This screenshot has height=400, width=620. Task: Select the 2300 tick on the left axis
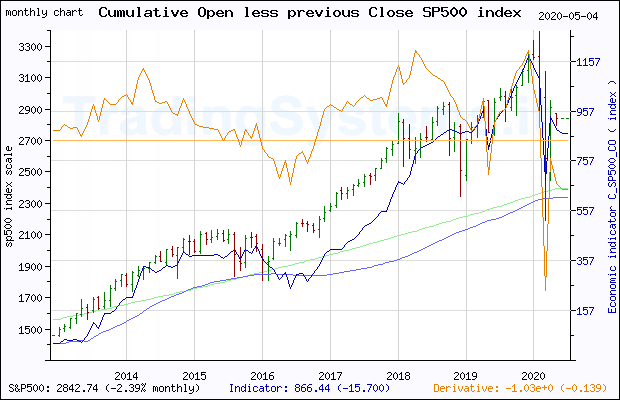click(x=30, y=204)
